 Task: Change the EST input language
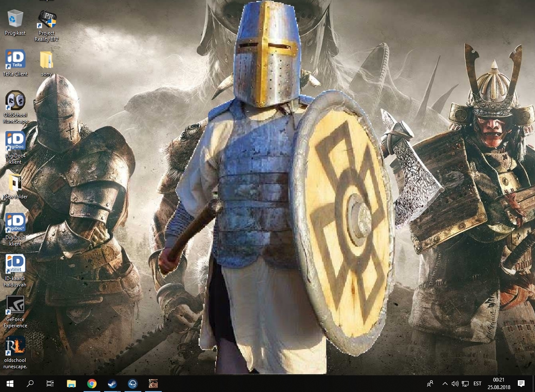pos(477,384)
